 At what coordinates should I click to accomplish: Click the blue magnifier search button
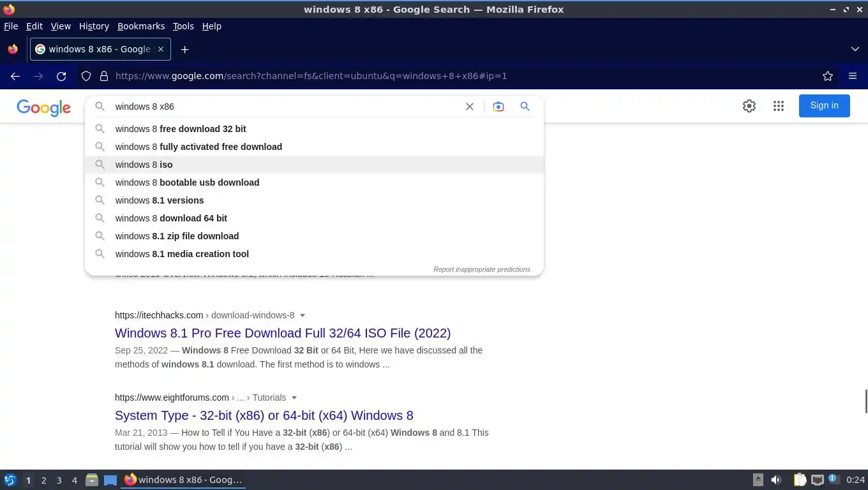pyautogui.click(x=525, y=107)
